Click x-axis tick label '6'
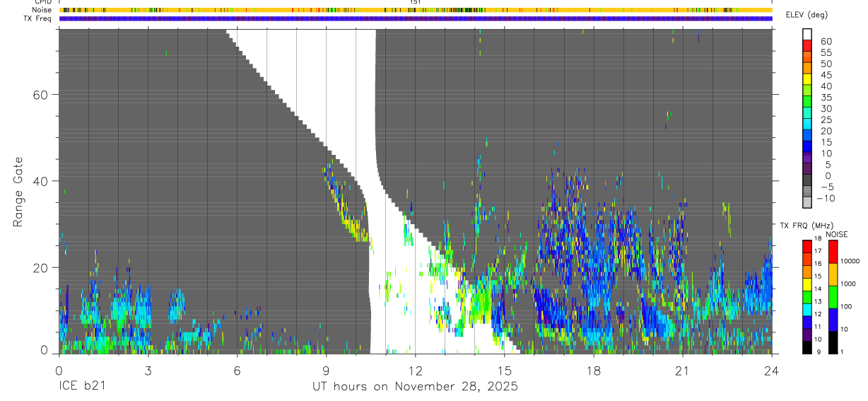Image resolution: width=868 pixels, height=401 pixels. (237, 371)
